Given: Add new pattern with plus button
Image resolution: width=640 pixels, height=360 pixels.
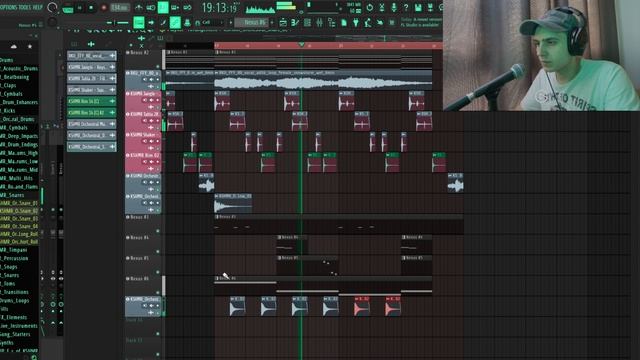Looking at the screenshot, I should pos(272,22).
